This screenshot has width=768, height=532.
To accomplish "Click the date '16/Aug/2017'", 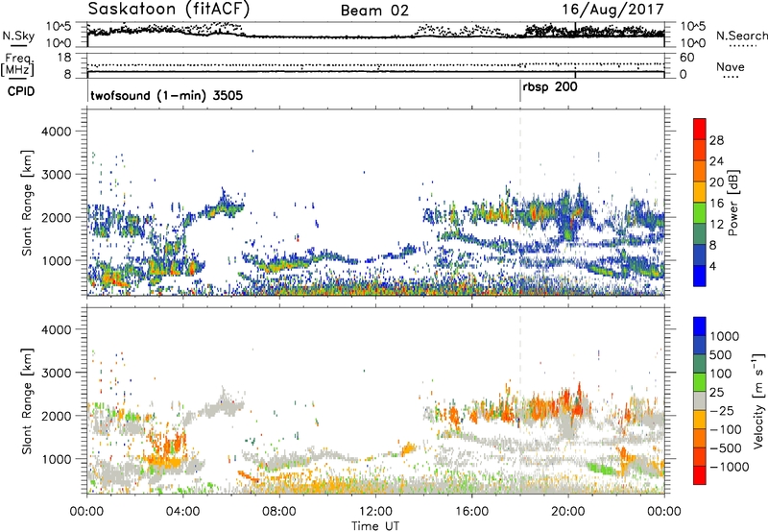I will 612,10.
